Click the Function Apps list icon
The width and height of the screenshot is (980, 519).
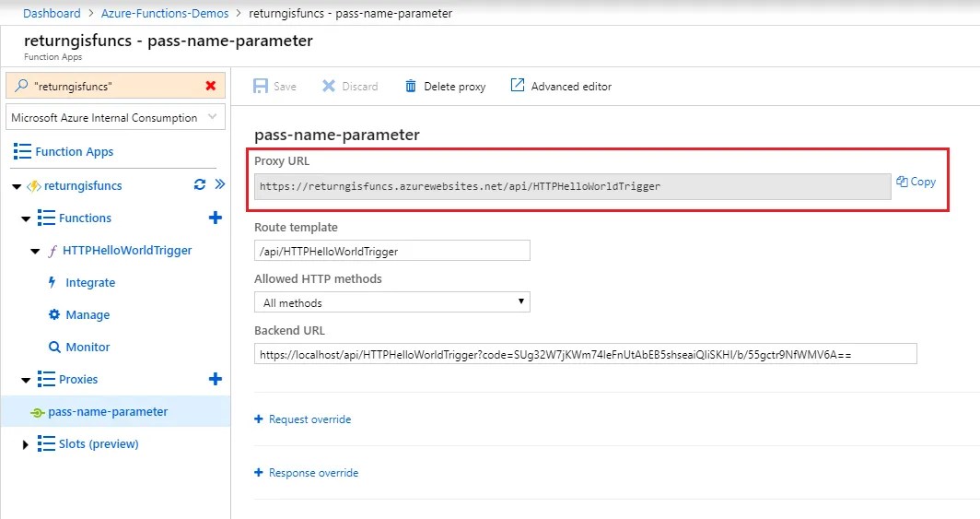(x=22, y=151)
